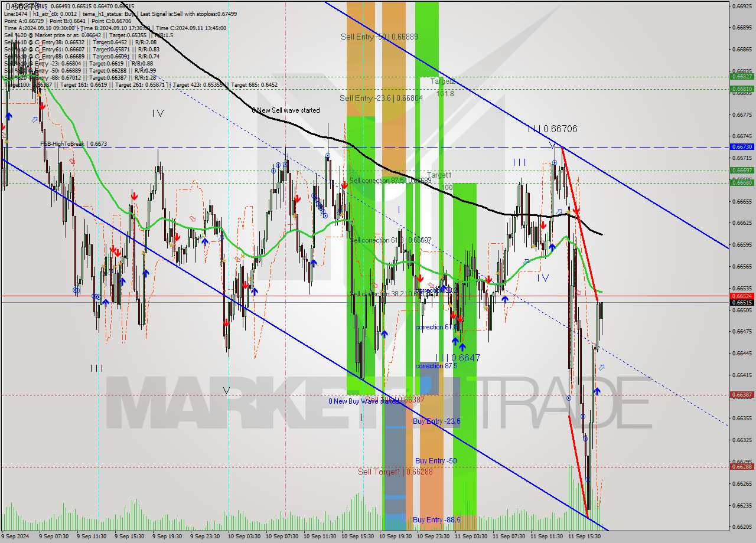This screenshot has width=756, height=543.
Task: Click the 'Buy Entry -50' label
Action: 436,460
